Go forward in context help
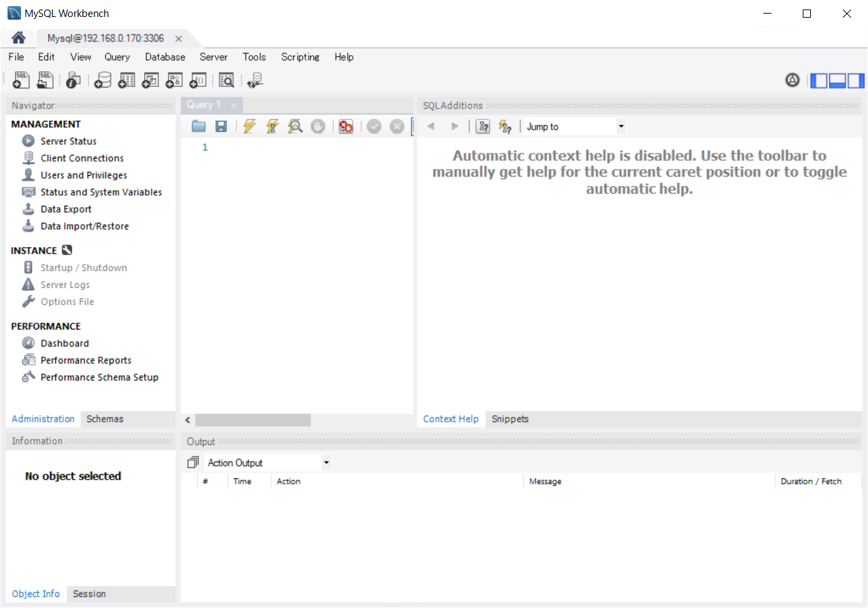Screen dimensions: 868x608 pyautogui.click(x=455, y=126)
